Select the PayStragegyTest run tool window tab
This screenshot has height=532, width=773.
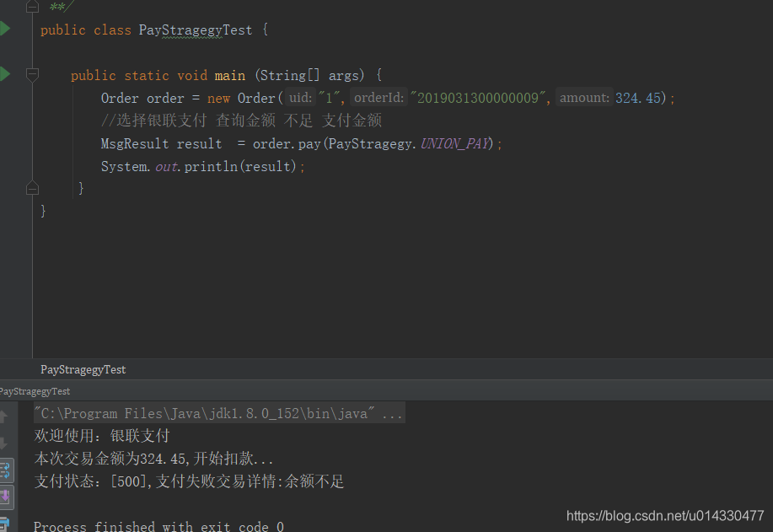click(x=35, y=391)
